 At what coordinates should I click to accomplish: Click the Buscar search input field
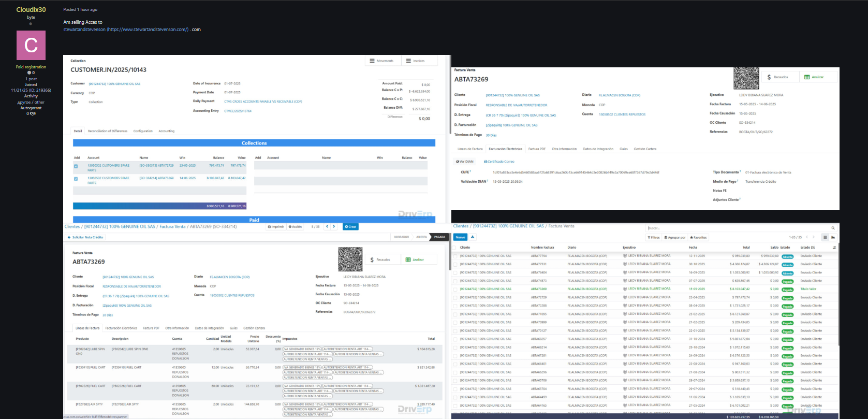pyautogui.click(x=735, y=228)
